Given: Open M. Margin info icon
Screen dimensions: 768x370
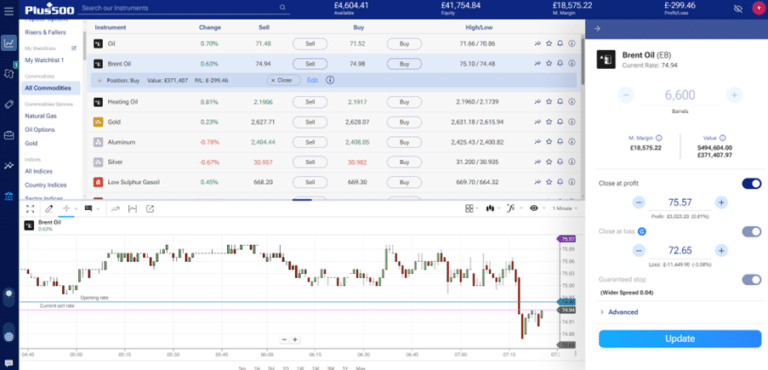Looking at the screenshot, I should [x=659, y=138].
